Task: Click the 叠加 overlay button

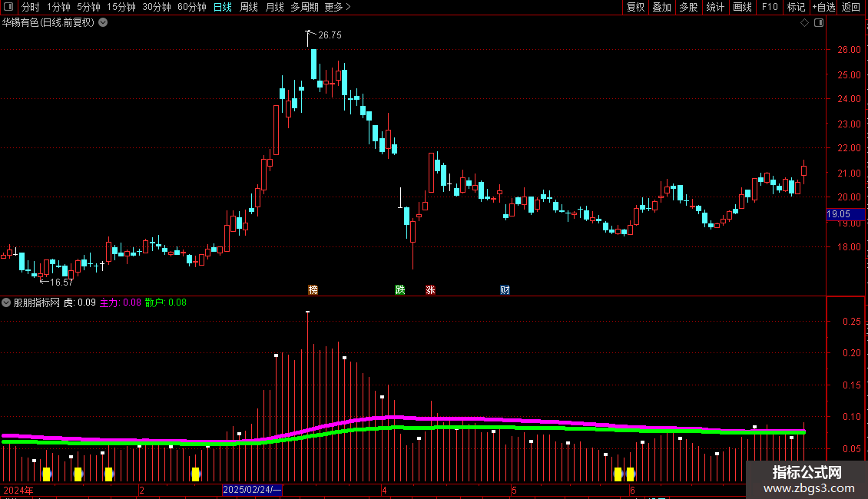Action: coord(661,7)
